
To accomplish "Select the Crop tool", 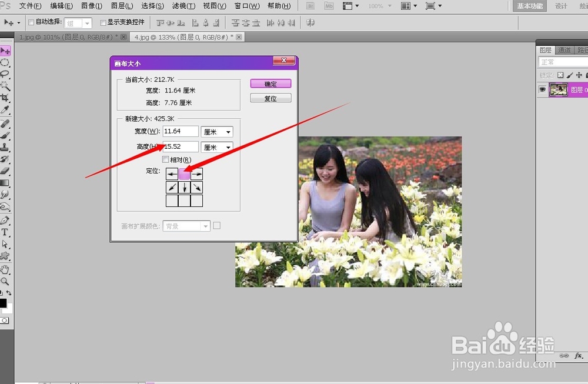I will tap(5, 98).
